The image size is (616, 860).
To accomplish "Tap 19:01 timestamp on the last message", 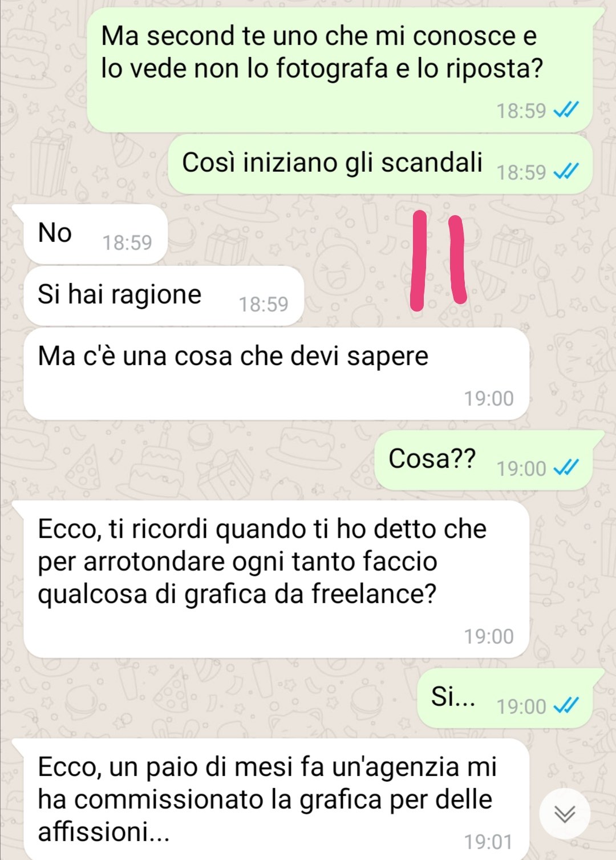I will click(x=489, y=842).
